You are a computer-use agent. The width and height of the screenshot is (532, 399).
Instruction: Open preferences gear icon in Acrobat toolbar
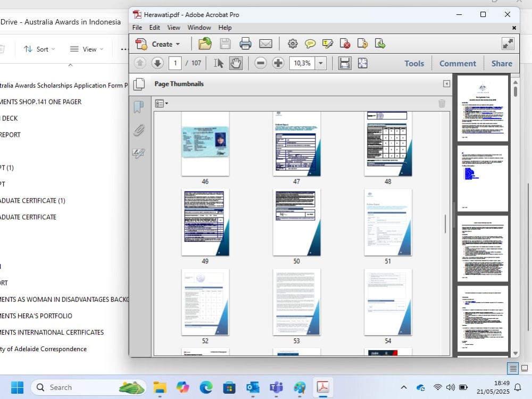coord(293,44)
